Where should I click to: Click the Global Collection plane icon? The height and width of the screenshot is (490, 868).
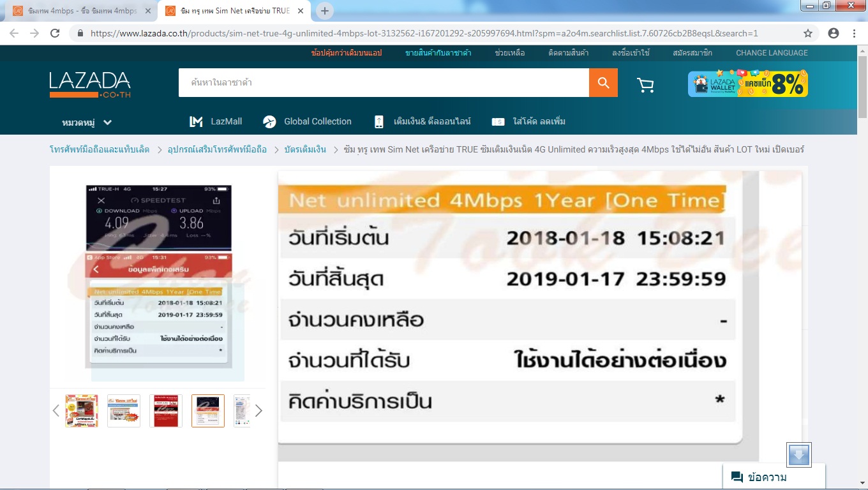coord(269,122)
